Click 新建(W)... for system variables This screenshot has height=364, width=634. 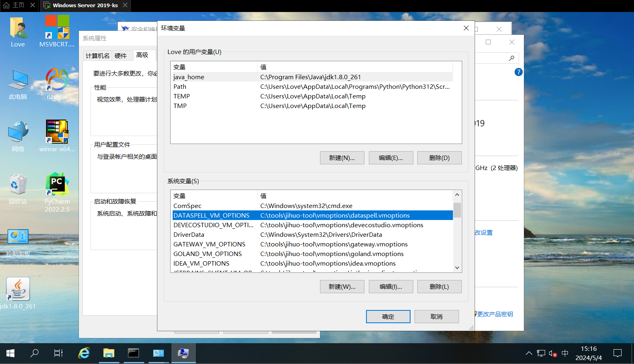(342, 286)
